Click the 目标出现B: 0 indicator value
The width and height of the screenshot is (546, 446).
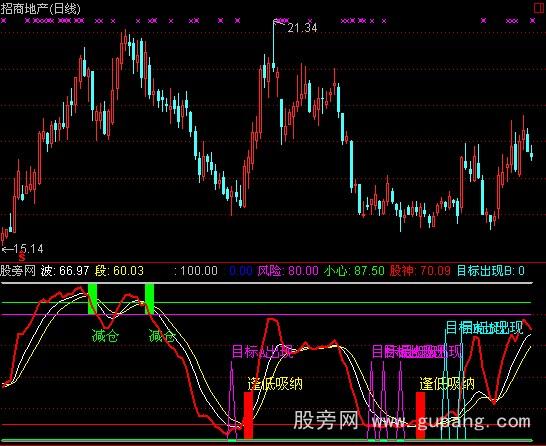click(490, 270)
